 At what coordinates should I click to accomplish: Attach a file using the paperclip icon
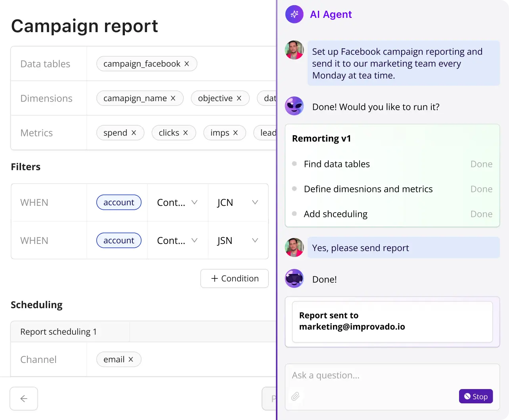click(x=296, y=396)
